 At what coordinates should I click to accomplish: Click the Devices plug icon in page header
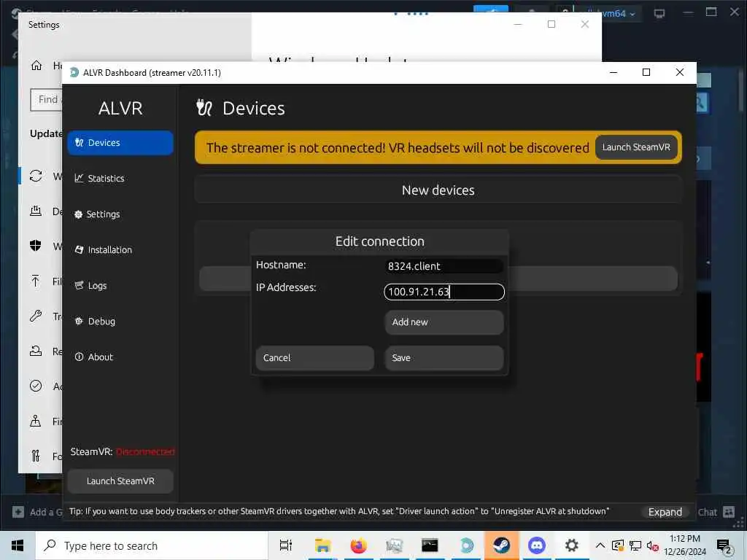coord(204,108)
